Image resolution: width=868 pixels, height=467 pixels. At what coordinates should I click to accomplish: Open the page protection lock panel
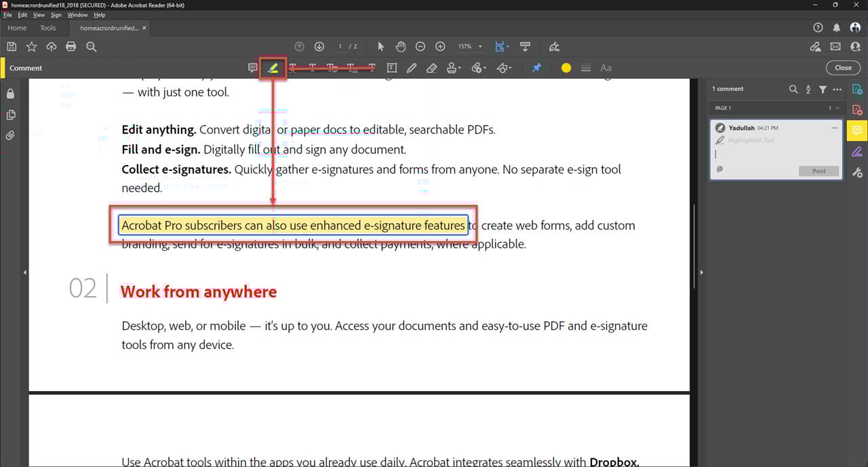pyautogui.click(x=10, y=94)
